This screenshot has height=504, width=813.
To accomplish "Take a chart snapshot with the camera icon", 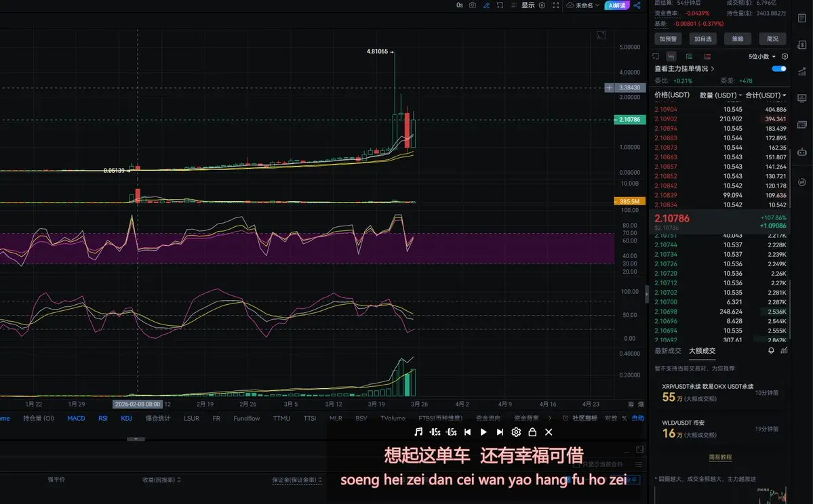I will point(473,5).
